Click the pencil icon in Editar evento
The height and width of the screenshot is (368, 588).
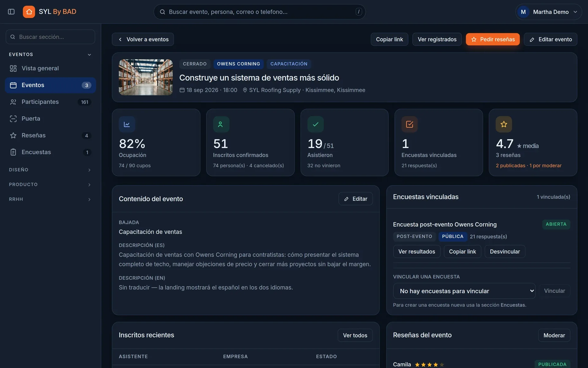[532, 40]
